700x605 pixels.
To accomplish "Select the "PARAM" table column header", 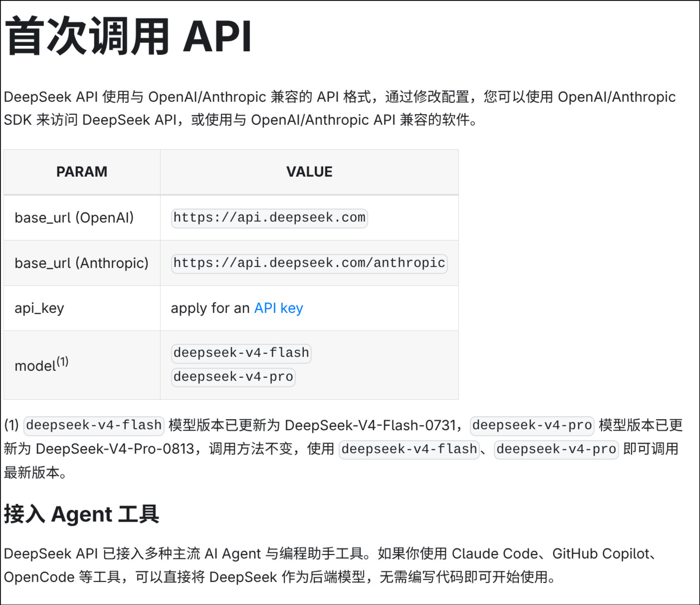I will tap(82, 172).
